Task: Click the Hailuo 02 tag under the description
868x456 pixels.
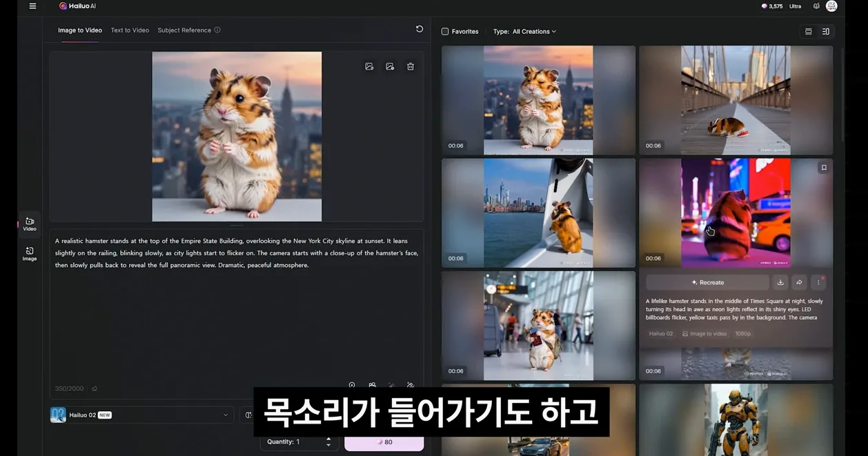Action: (x=661, y=334)
